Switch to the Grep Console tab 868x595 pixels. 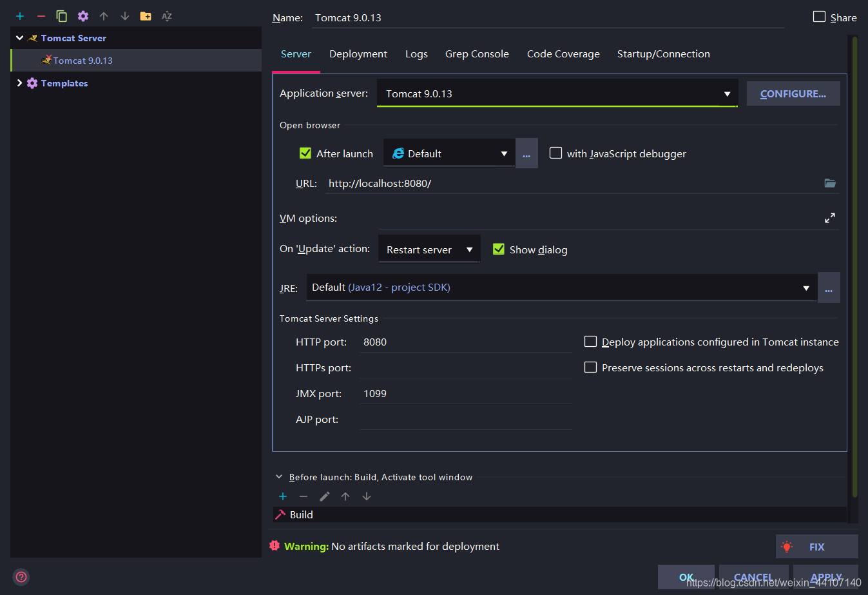coord(477,54)
